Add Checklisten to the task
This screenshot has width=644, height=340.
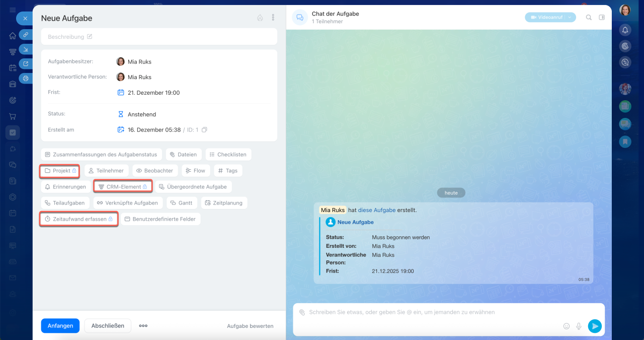coord(228,155)
